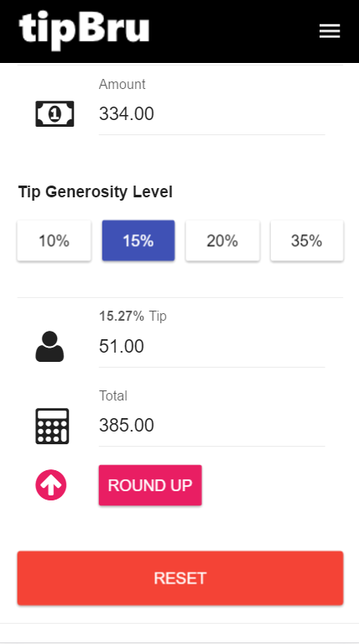Click the ROUND UP button
This screenshot has width=359, height=644.
point(150,485)
